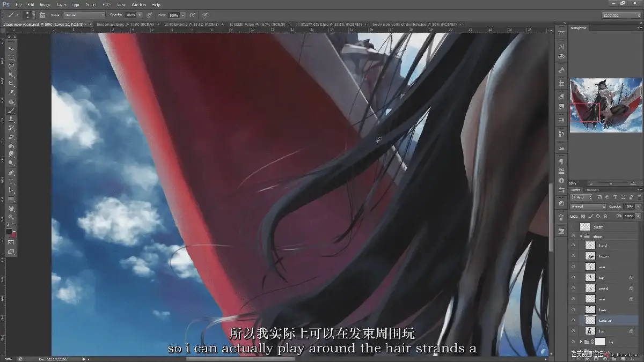Screen dimensions: 644x362
Task: Select the Eraser tool
Action: pos(12,137)
